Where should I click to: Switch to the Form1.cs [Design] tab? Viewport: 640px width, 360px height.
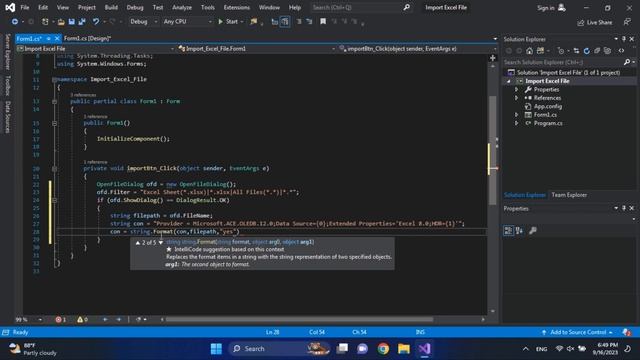(87, 38)
